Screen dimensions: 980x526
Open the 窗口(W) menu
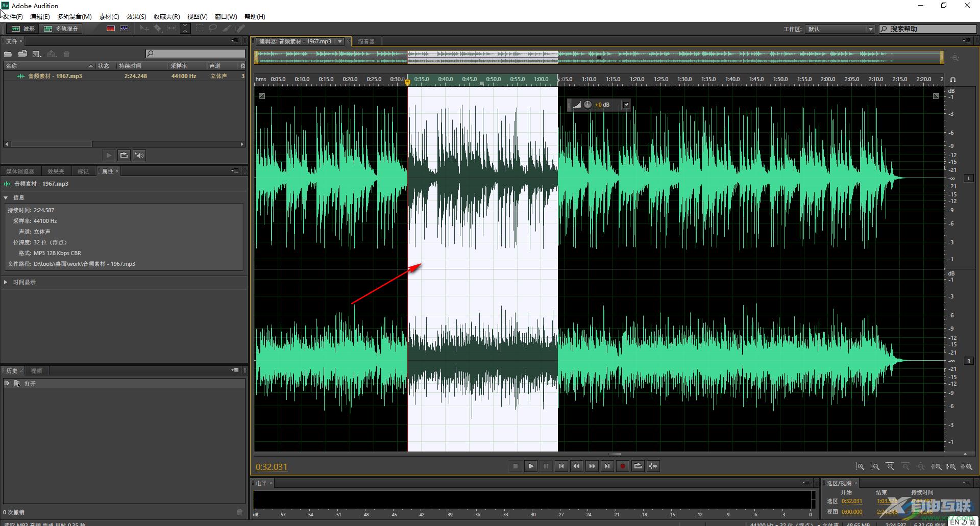226,16
